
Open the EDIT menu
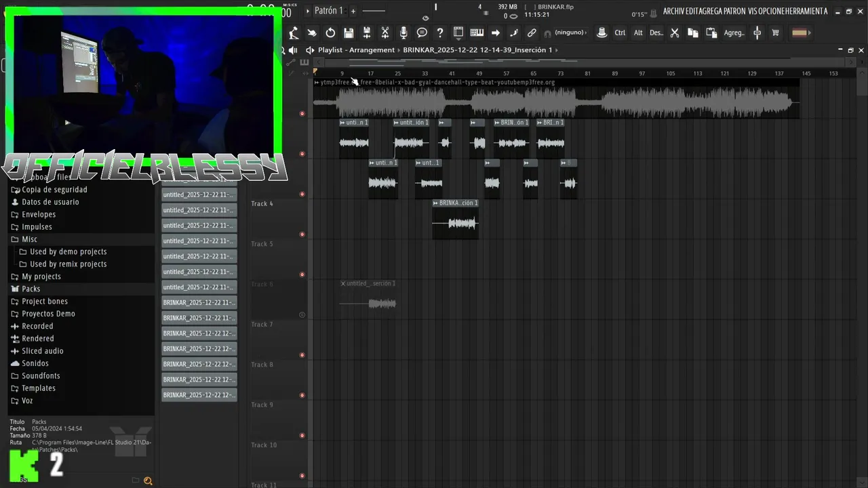(x=691, y=12)
